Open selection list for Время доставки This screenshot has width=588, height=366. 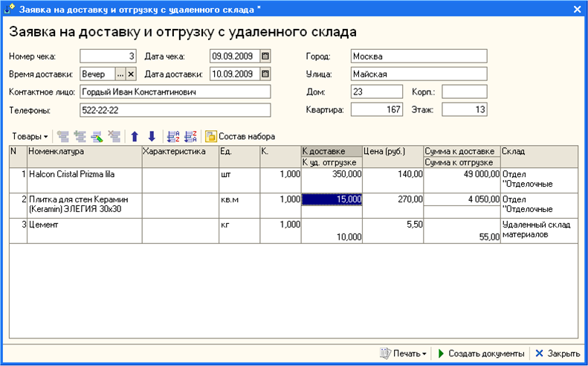[x=120, y=74]
